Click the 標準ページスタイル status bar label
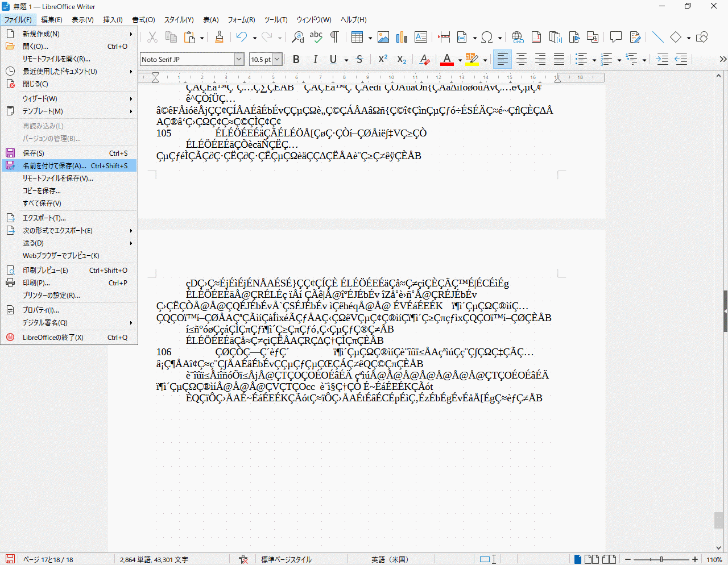Viewport: 728px width, 565px height. pos(286,560)
